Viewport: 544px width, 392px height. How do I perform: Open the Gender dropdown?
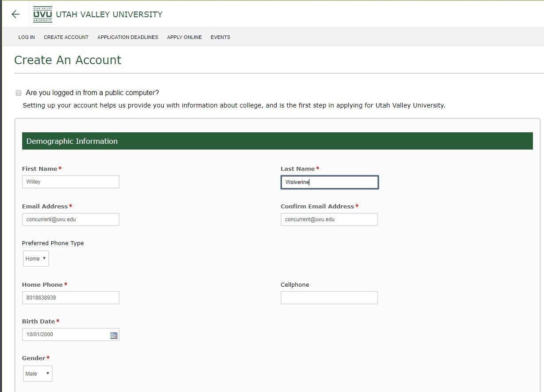[38, 374]
